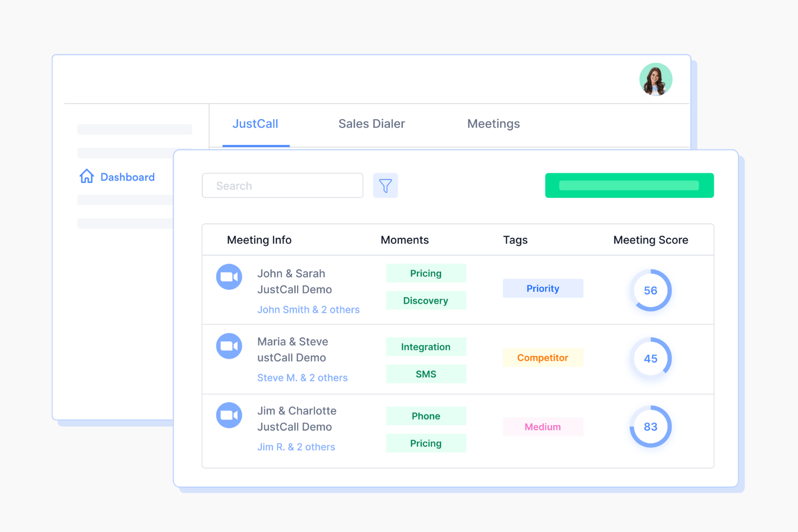Screen dimensions: 798x532
Task: Open video icon for Maria & Steve meeting
Action: [229, 346]
